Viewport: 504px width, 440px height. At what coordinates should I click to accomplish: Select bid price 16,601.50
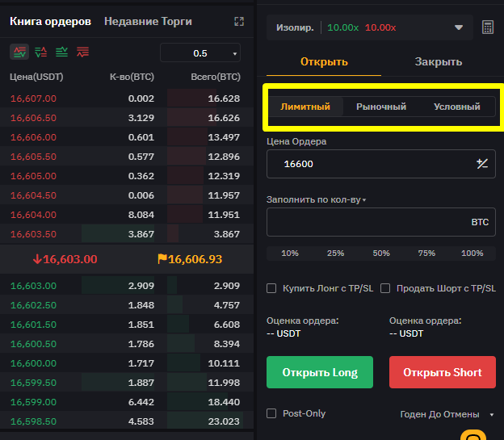pos(33,325)
